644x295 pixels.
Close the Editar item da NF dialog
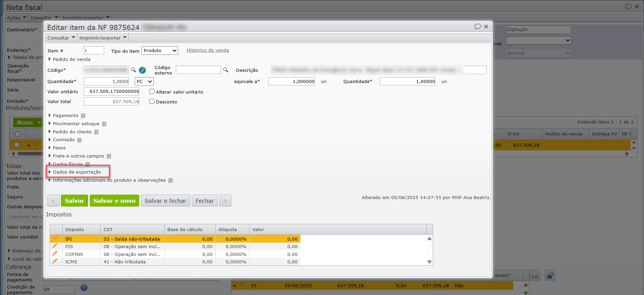pyautogui.click(x=486, y=27)
